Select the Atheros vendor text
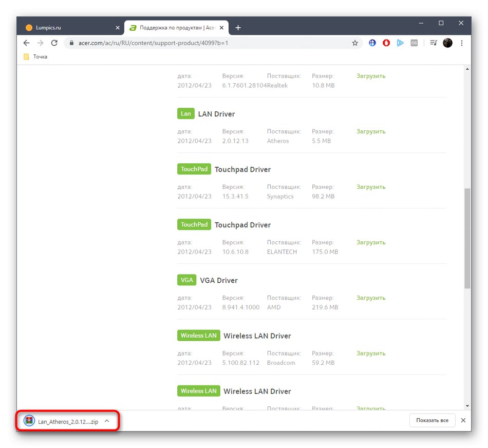 tap(278, 141)
